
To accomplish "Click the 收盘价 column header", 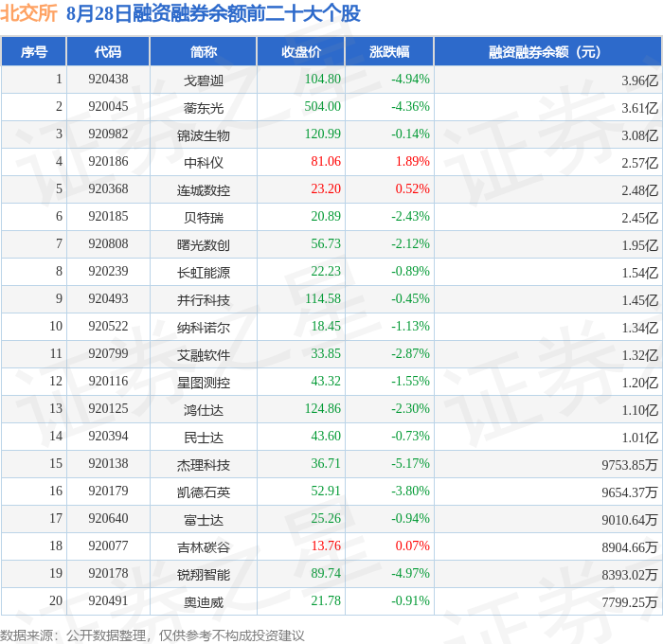I will point(301,51).
